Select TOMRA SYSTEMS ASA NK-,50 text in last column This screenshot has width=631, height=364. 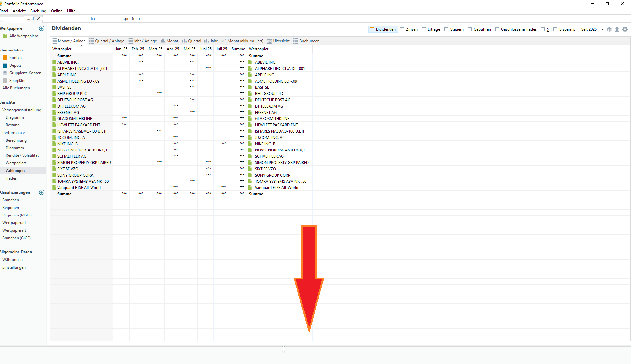pyautogui.click(x=280, y=182)
